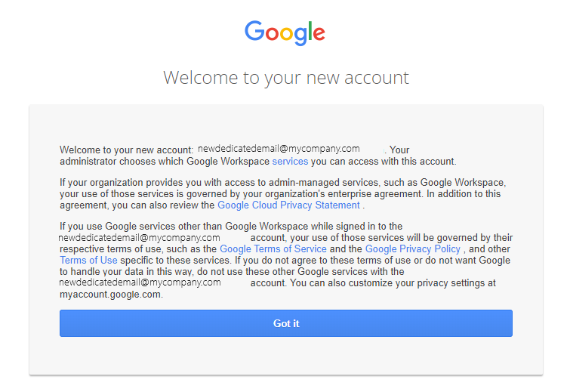
Task: Click empty card area below Got it button
Action: coord(286,356)
